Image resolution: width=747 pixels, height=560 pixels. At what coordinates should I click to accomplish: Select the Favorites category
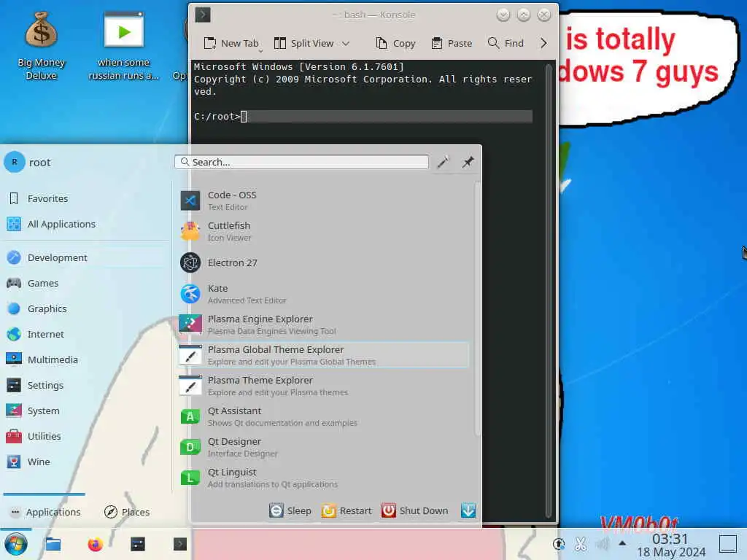click(86, 198)
